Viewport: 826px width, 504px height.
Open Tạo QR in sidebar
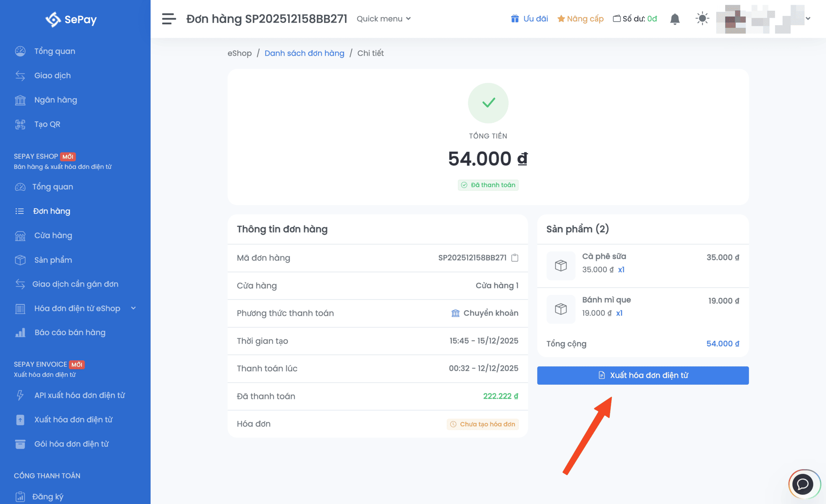(x=47, y=124)
